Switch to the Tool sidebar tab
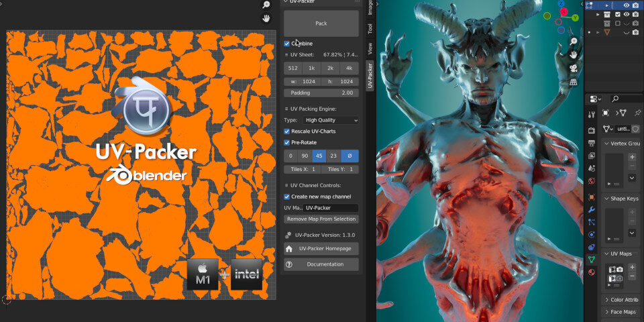This screenshot has width=644, height=322. [x=370, y=28]
